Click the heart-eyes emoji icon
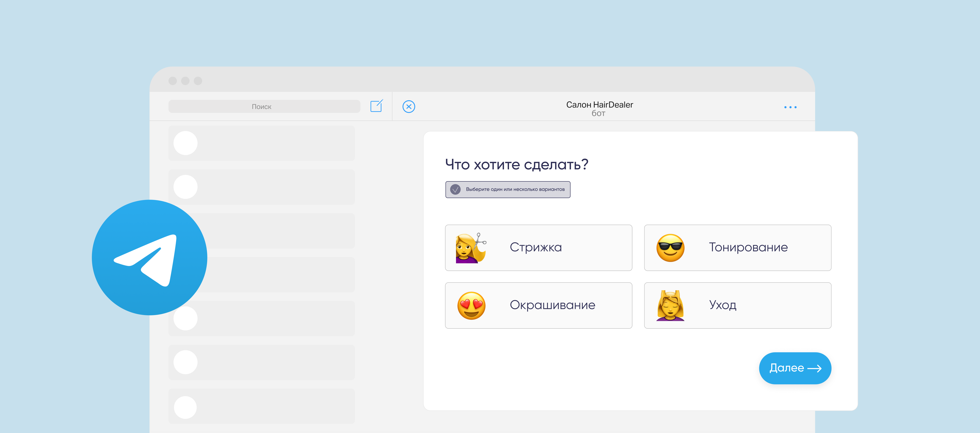The width and height of the screenshot is (980, 433). tap(471, 305)
